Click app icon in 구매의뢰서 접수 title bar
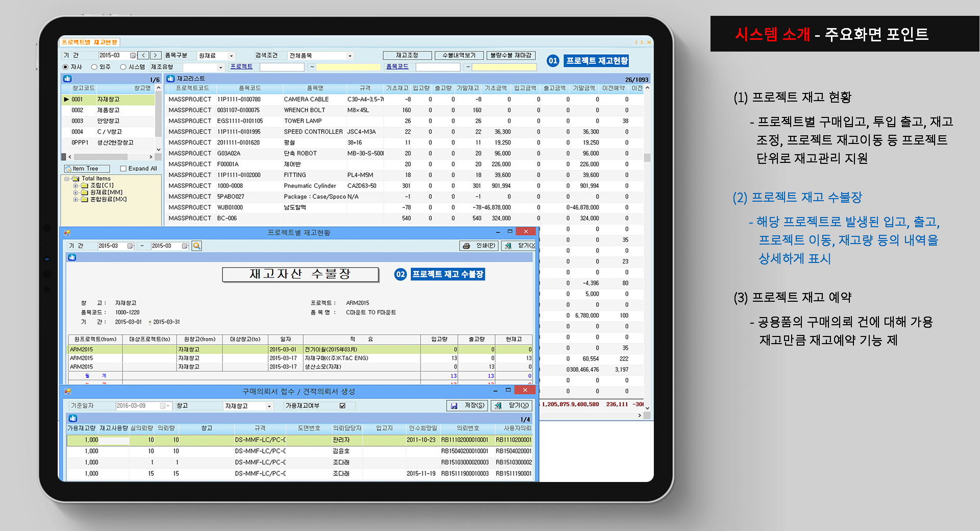Image resolution: width=980 pixels, height=531 pixels. [67, 392]
